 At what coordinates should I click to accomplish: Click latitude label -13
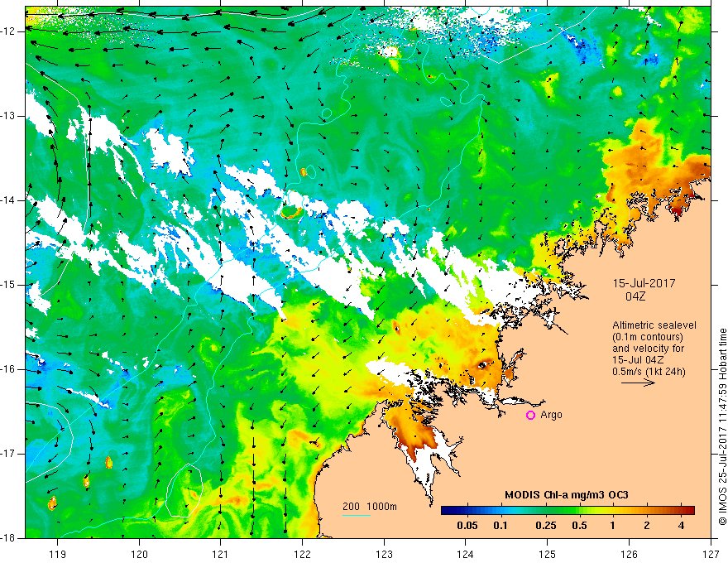point(9,116)
